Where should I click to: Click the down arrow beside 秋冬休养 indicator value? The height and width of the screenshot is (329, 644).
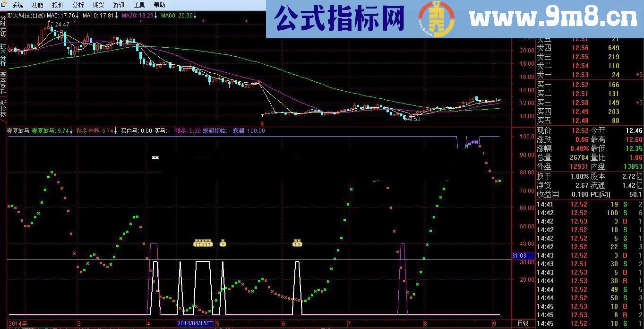pyautogui.click(x=115, y=131)
